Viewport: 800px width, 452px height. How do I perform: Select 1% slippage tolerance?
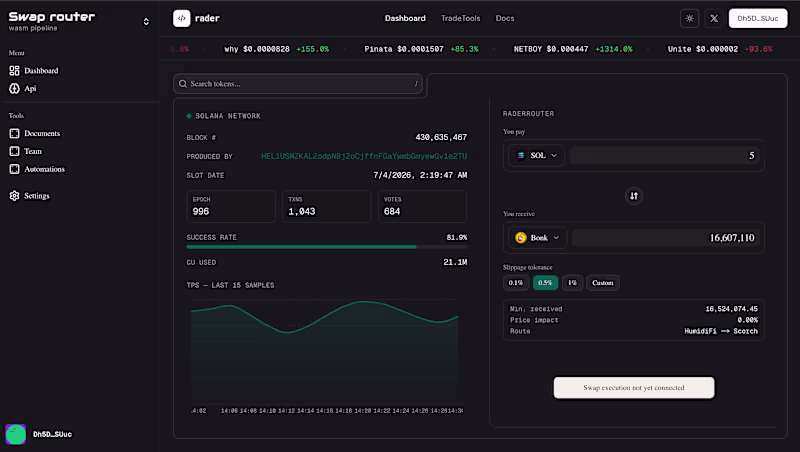tap(572, 283)
